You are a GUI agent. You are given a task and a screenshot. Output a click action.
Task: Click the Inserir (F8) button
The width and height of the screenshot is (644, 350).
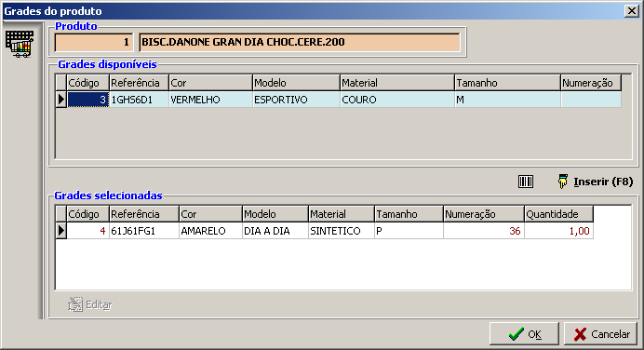(595, 182)
